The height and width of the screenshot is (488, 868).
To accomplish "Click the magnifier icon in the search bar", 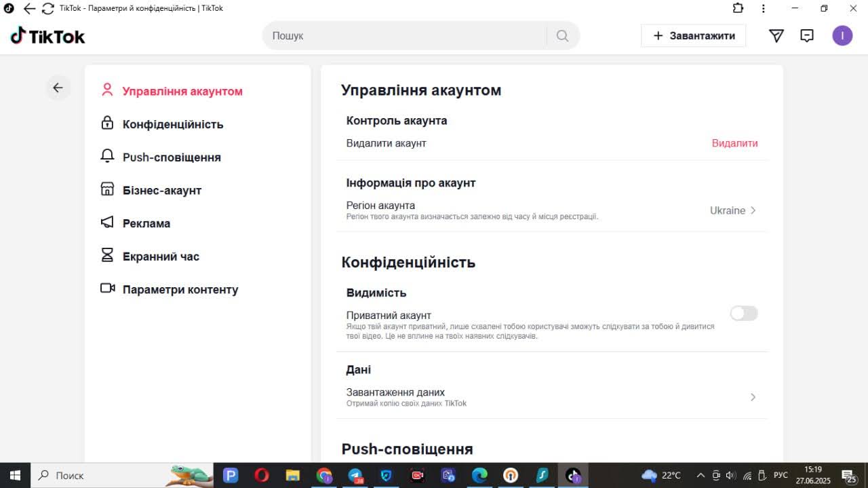I will pos(562,35).
